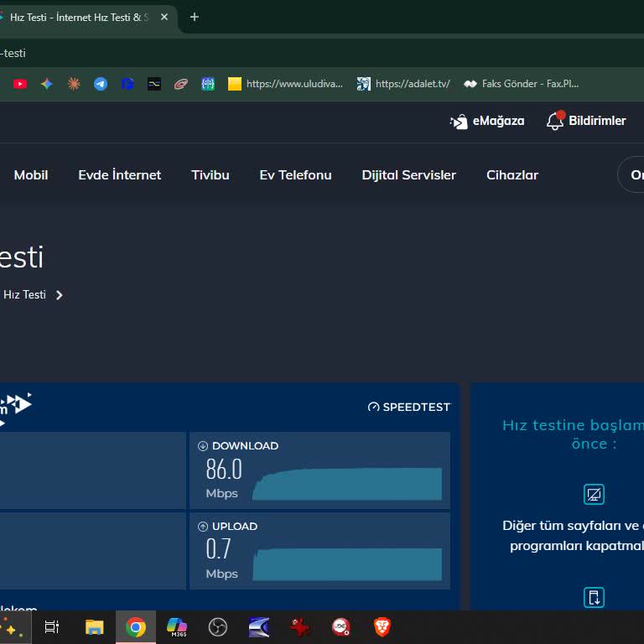Open the Evde İnternet menu
This screenshot has height=644, width=644.
pos(120,175)
